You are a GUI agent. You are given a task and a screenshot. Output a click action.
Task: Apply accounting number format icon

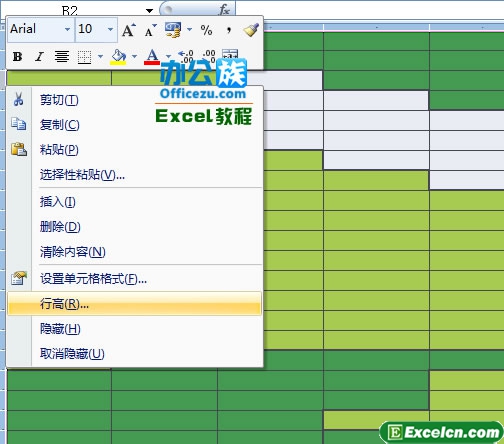(173, 30)
